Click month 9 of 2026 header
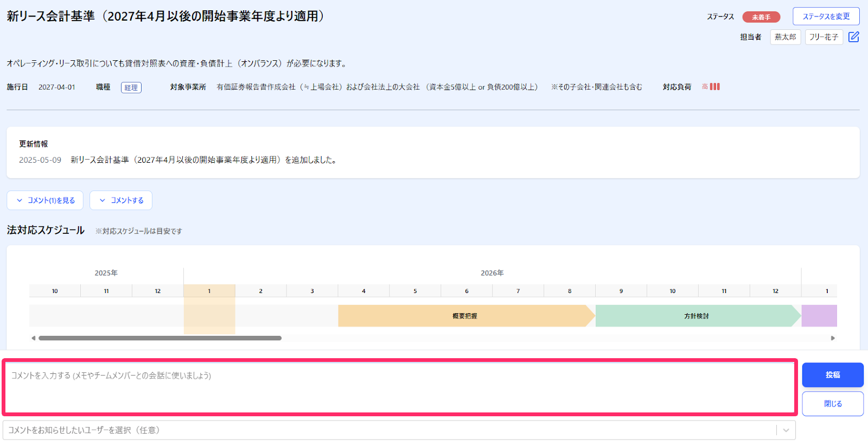This screenshot has width=868, height=445. tap(621, 291)
